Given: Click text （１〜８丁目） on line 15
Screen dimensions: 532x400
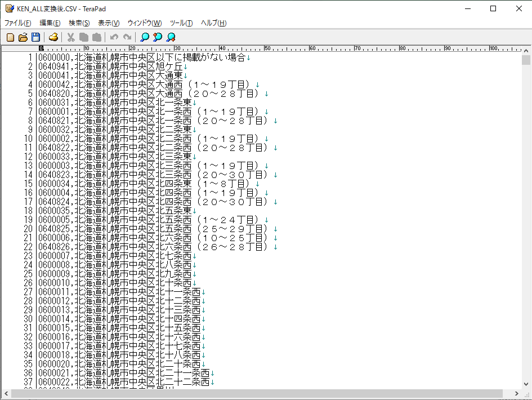Looking at the screenshot, I should pyautogui.click(x=223, y=183).
